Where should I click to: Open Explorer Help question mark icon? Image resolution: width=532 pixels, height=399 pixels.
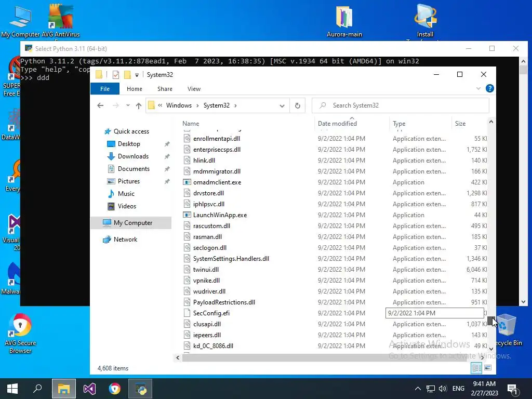pos(489,88)
